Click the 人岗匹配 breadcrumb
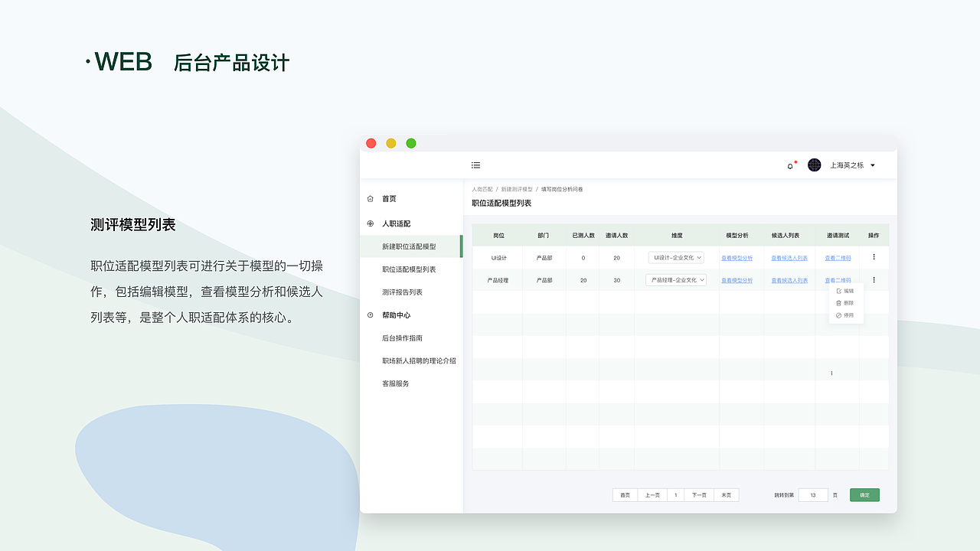This screenshot has height=551, width=980. pyautogui.click(x=482, y=189)
